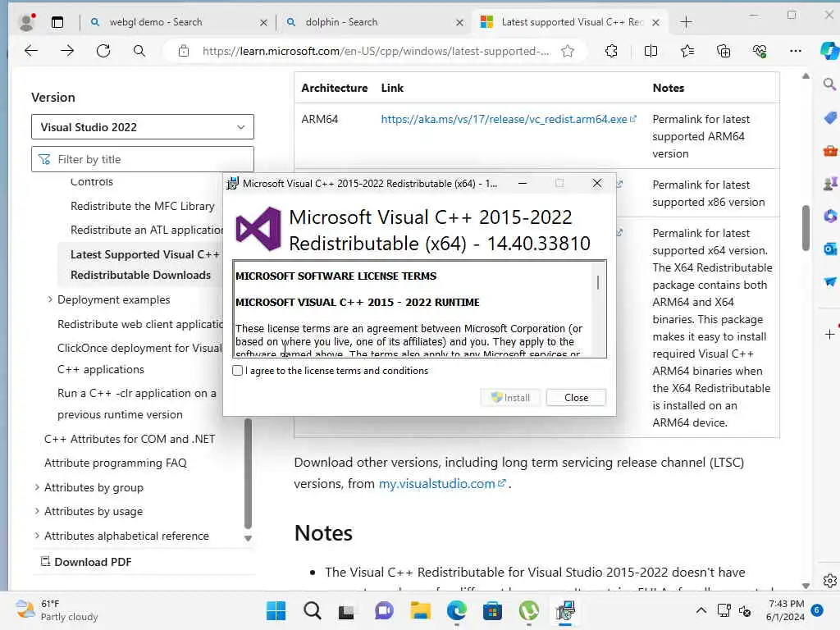Open the Task View taskbar icon
Image resolution: width=840 pixels, height=630 pixels.
[346, 610]
